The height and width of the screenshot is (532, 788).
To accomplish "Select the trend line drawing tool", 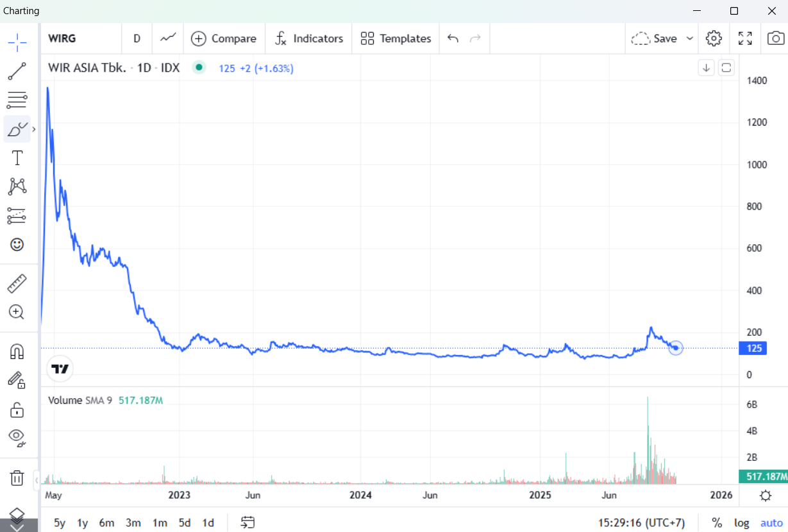I will click(17, 71).
